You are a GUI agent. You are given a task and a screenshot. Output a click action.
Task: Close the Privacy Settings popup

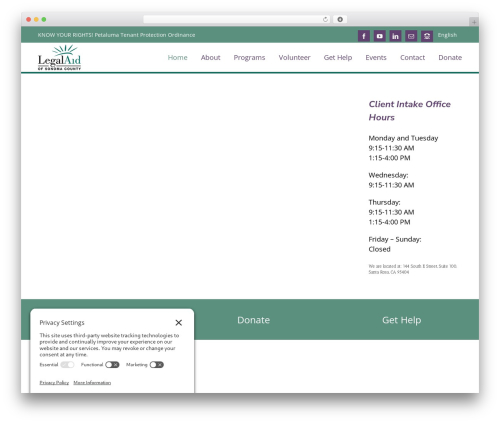[x=179, y=322]
